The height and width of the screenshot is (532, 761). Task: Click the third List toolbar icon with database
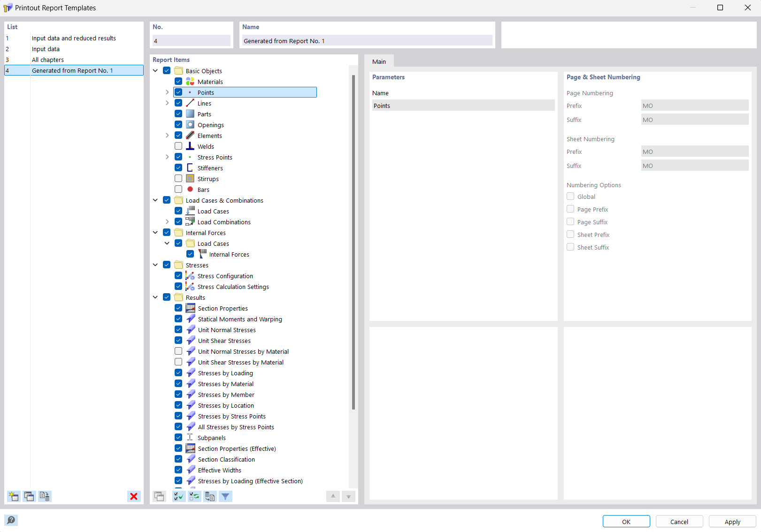[x=45, y=496]
